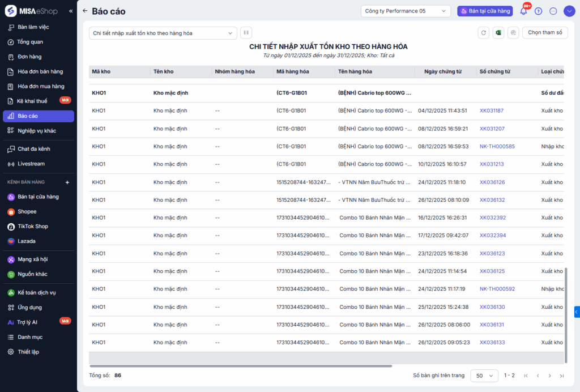This screenshot has width=580, height=392.
Task: Open the notifications bell
Action: (523, 11)
